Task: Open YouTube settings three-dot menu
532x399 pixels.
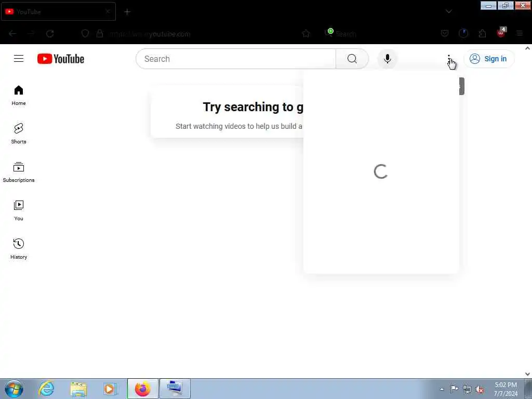Action: click(448, 59)
